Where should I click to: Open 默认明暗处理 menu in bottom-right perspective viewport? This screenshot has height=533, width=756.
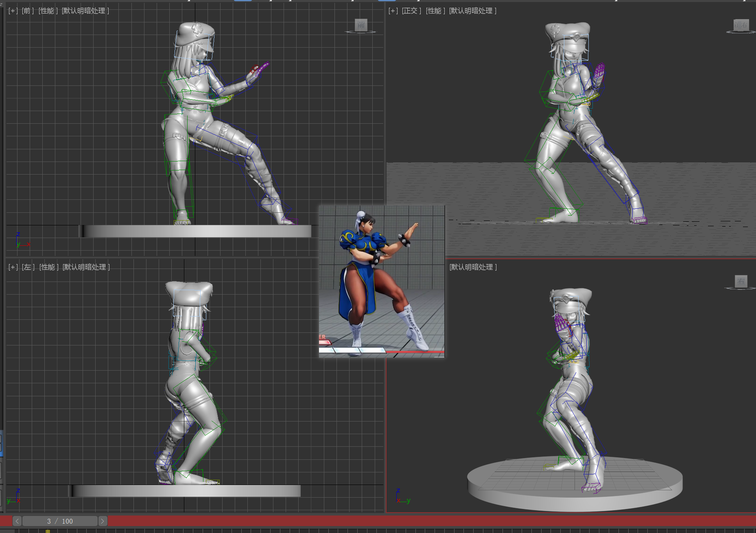(x=473, y=267)
